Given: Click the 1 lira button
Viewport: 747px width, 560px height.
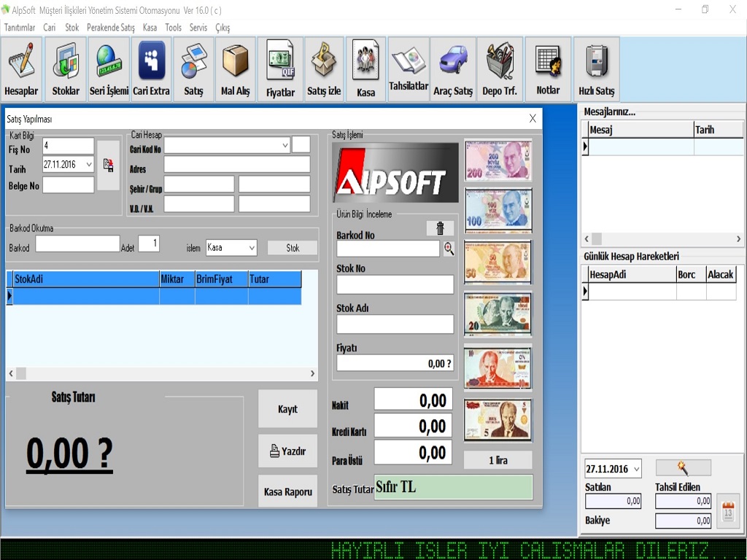Looking at the screenshot, I should [x=498, y=461].
